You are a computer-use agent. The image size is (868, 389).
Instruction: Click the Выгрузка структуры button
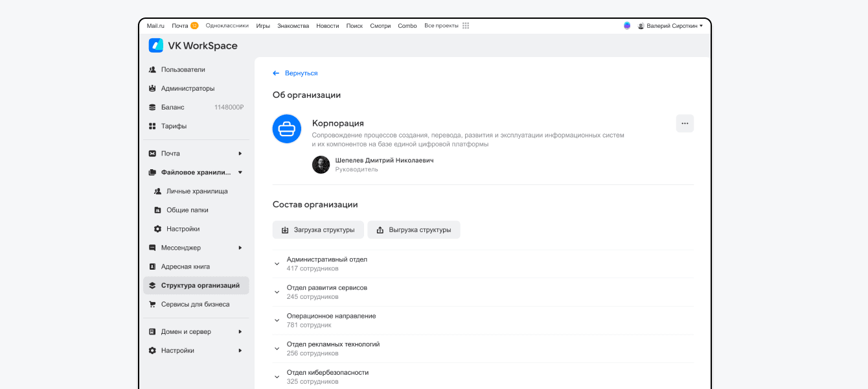(413, 230)
